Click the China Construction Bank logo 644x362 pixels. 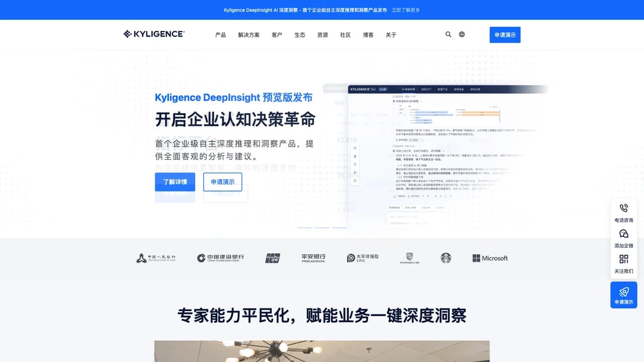(220, 258)
